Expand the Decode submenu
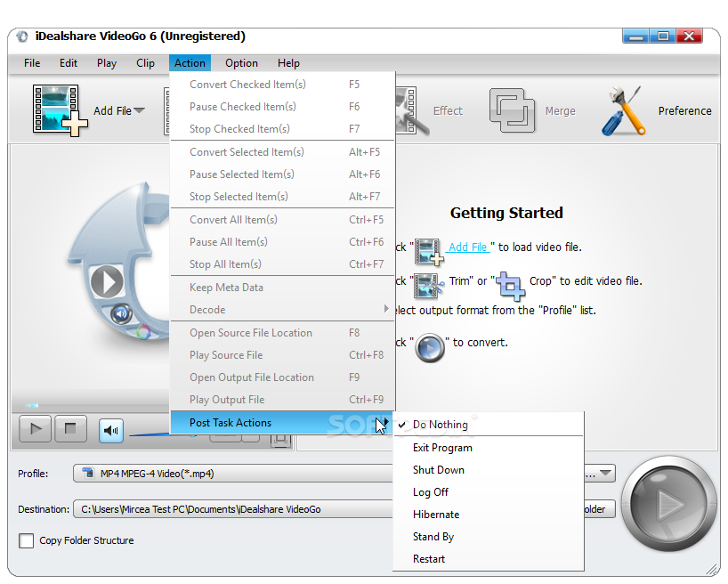 (x=282, y=310)
